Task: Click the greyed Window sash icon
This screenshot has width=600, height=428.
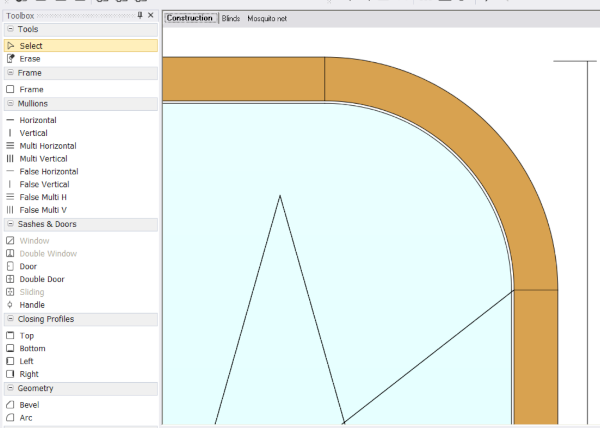Action: point(10,241)
